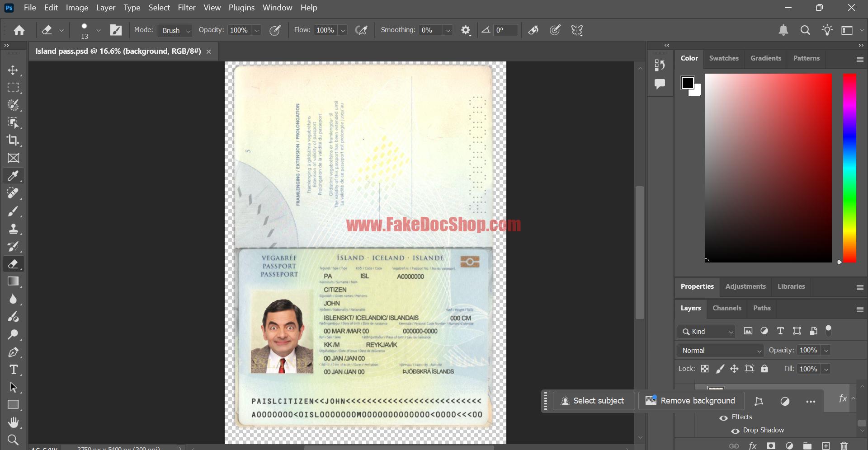Click the brush angle input field
Viewport: 868px width, 450px height.
pyautogui.click(x=505, y=30)
